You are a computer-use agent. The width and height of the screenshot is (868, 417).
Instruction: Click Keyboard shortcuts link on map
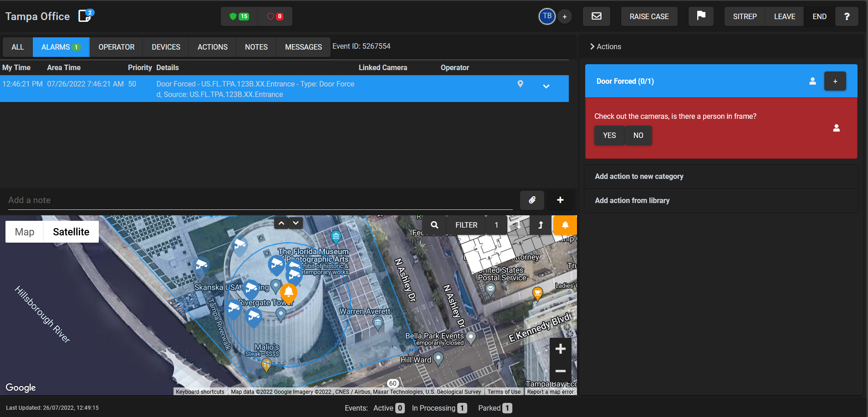pos(200,392)
